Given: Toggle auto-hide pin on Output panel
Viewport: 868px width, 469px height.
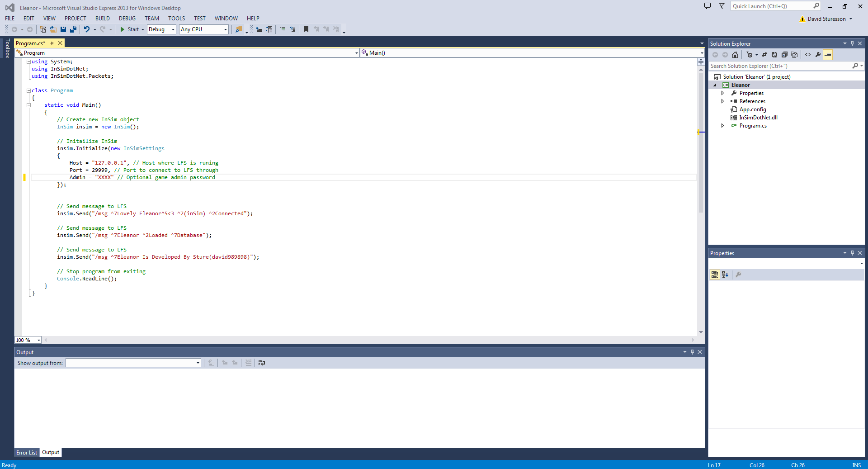Looking at the screenshot, I should pos(692,352).
